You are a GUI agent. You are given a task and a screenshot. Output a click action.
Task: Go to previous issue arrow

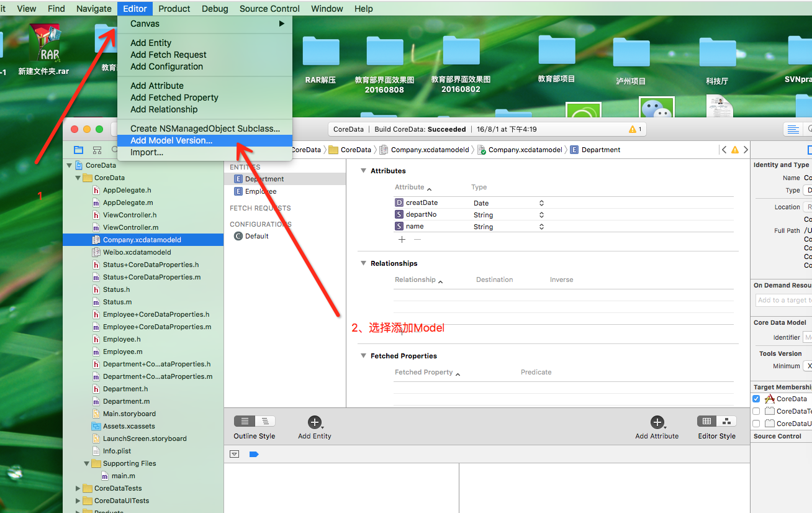[x=724, y=150]
